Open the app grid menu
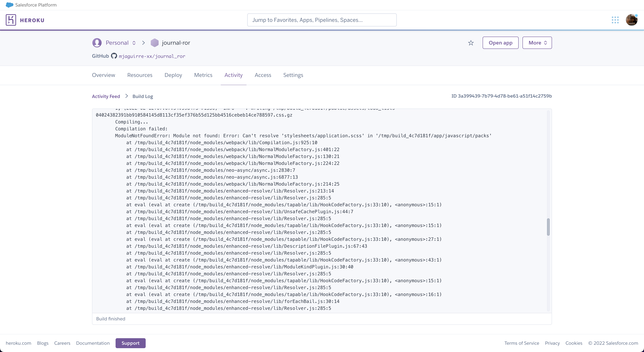Screen dimensions: 644x352 point(615,20)
